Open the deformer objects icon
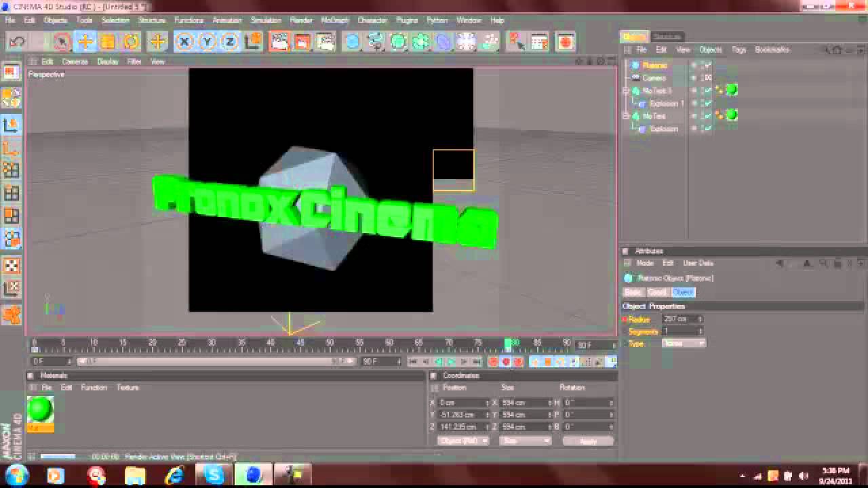 [x=443, y=42]
